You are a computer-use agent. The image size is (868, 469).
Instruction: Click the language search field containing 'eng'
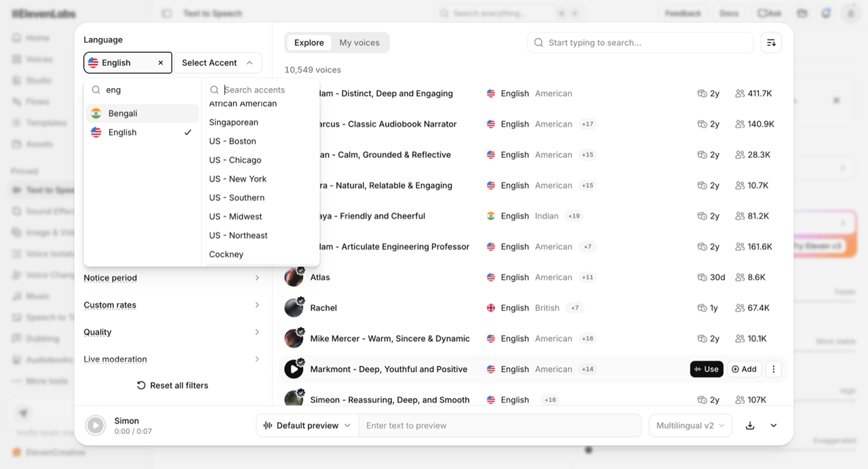[x=142, y=89]
